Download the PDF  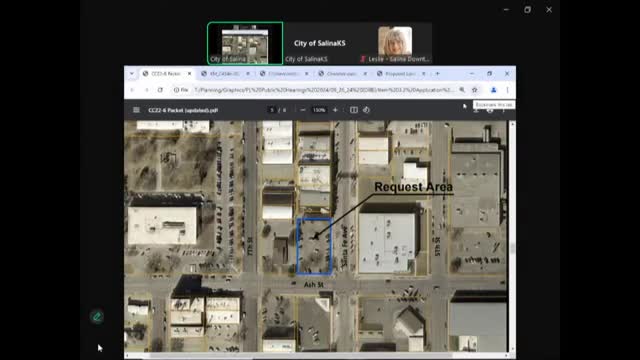coord(476,110)
